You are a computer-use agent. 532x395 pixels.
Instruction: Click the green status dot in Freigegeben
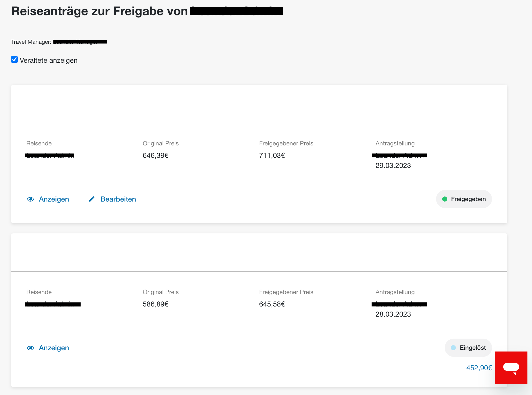(x=445, y=199)
